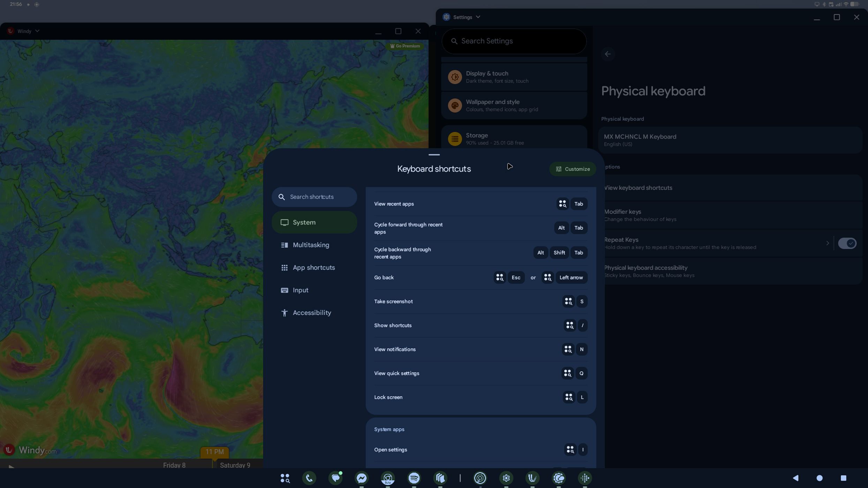The width and height of the screenshot is (868, 488).
Task: Open Spotify from the taskbar
Action: pos(414,478)
